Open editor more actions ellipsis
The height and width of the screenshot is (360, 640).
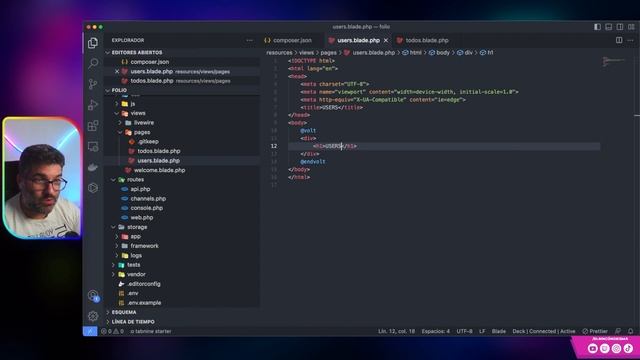pyautogui.click(x=631, y=40)
